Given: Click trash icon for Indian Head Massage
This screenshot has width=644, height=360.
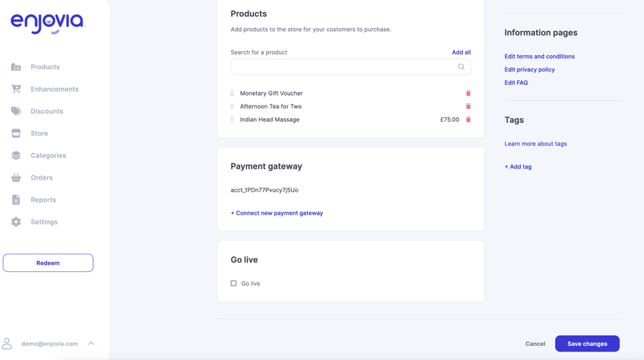Looking at the screenshot, I should pyautogui.click(x=468, y=120).
